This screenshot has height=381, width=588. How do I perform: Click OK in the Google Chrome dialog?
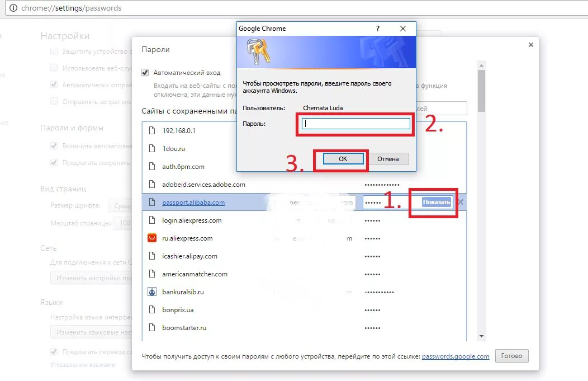pyautogui.click(x=343, y=159)
